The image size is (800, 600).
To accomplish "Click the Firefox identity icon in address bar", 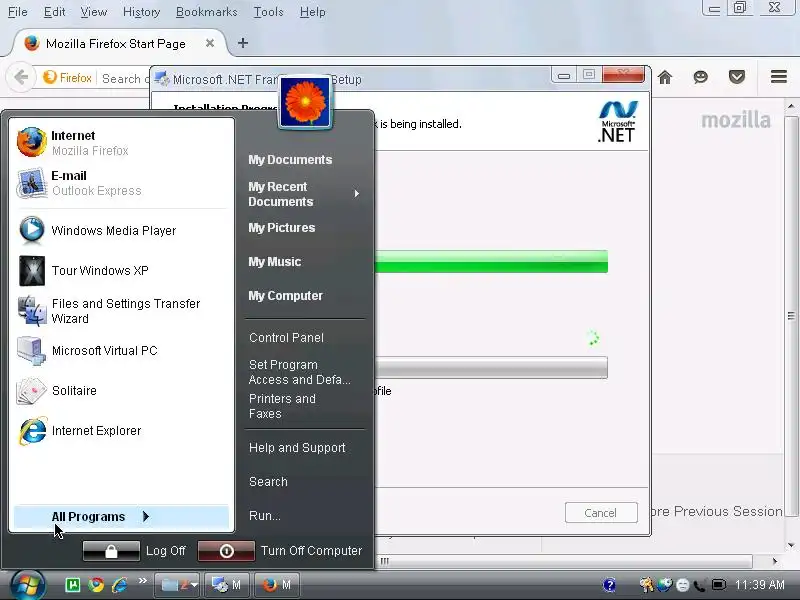I will pos(68,78).
